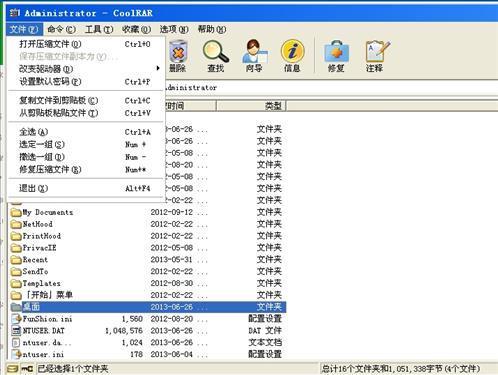This screenshot has width=498, height=375.
Task: Click the key icon in status bar
Action: tap(27, 369)
